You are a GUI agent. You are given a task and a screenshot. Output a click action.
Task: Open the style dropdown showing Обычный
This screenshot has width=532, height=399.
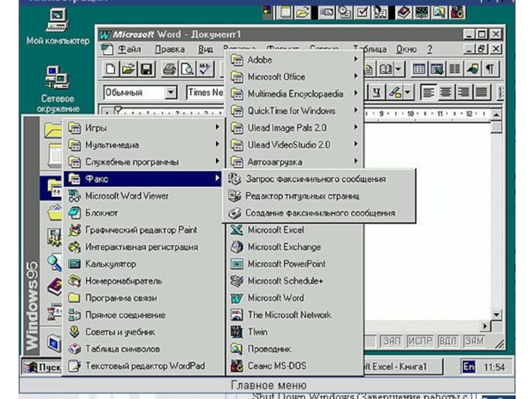[171, 93]
